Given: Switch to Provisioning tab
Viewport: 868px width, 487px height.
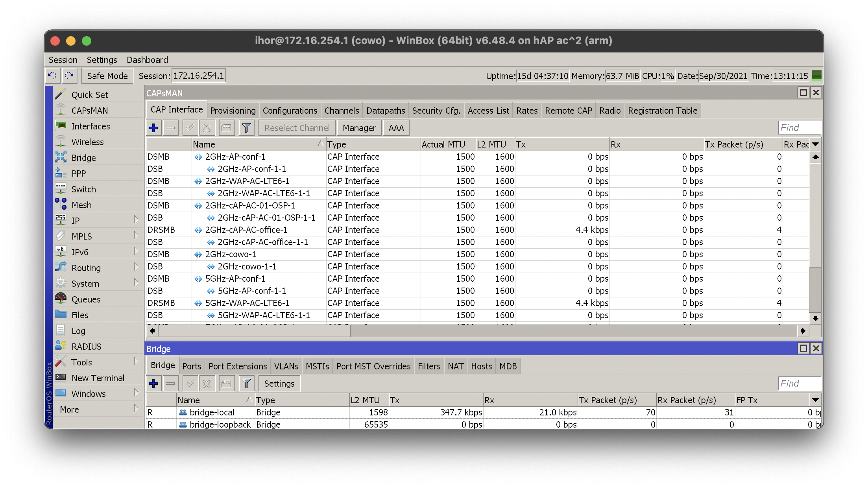Looking at the screenshot, I should pyautogui.click(x=233, y=111).
